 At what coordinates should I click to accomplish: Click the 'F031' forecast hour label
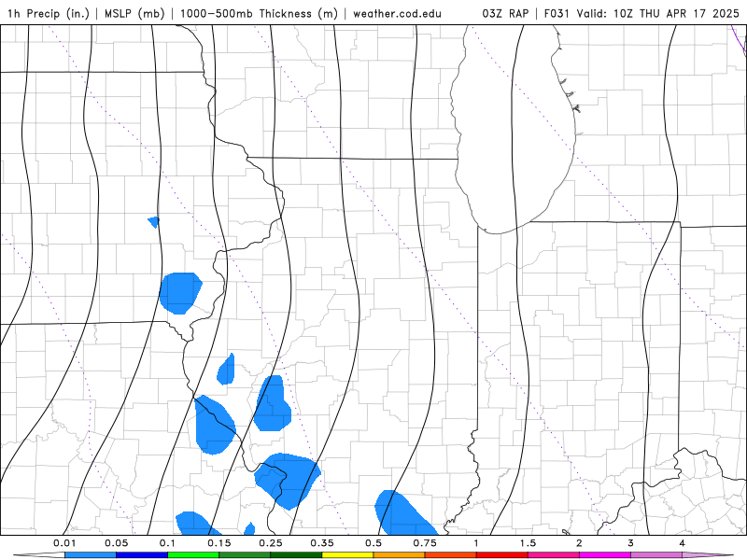pos(557,13)
